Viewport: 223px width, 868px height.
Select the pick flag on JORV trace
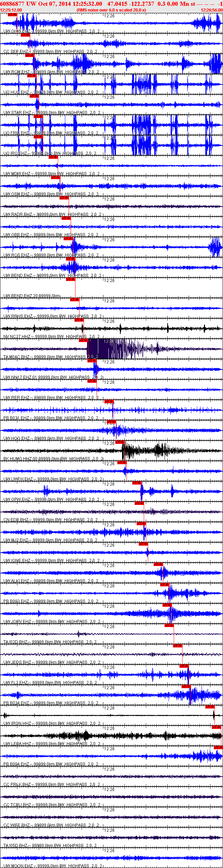[167, 605]
